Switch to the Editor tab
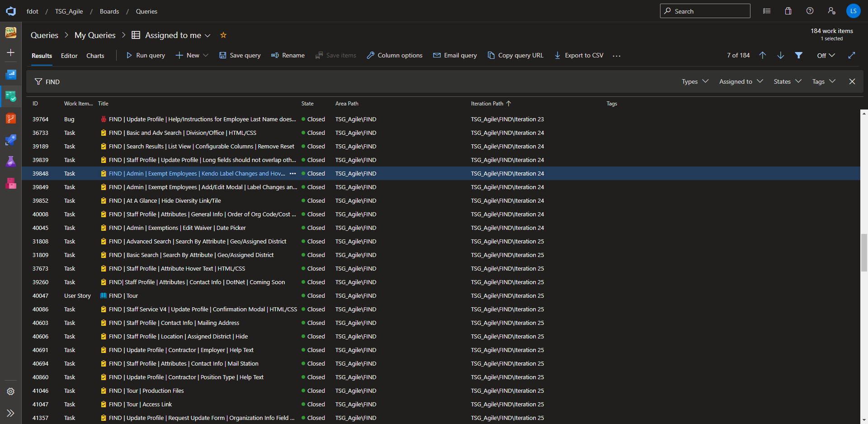 pyautogui.click(x=69, y=56)
